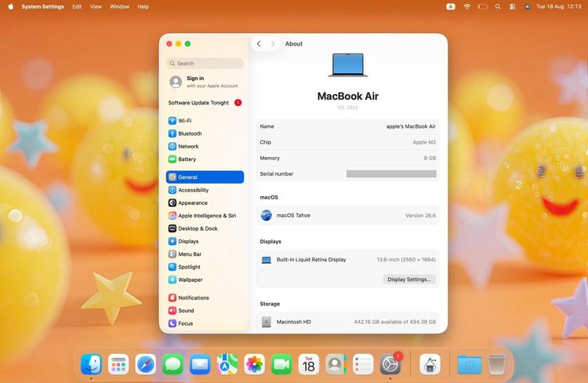Screen dimensions: 588x383
Task: Open Photos from the Dock
Action: tap(254, 364)
